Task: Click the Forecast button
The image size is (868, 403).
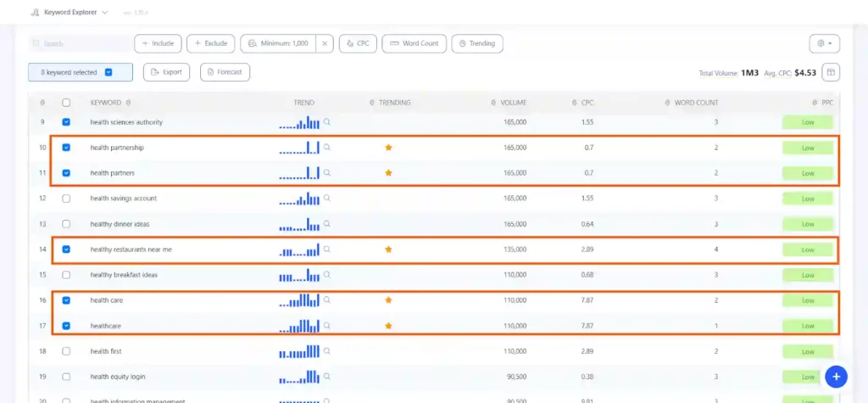Action: pyautogui.click(x=225, y=72)
